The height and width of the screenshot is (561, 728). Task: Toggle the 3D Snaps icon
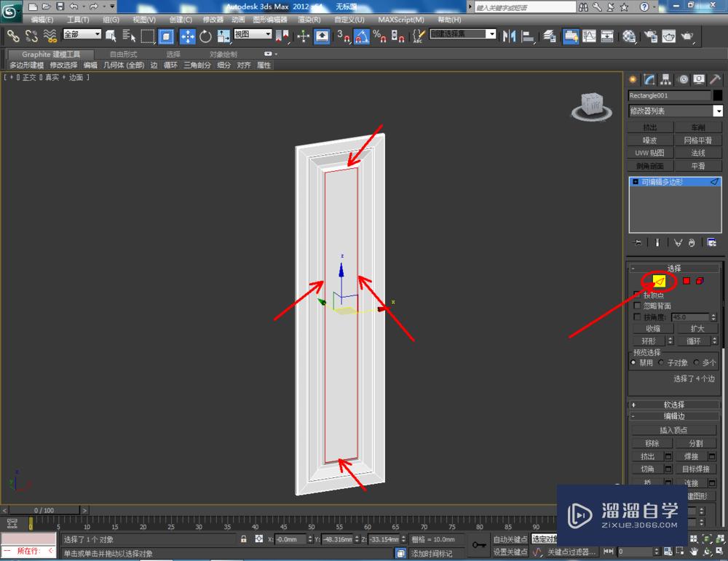(x=343, y=36)
